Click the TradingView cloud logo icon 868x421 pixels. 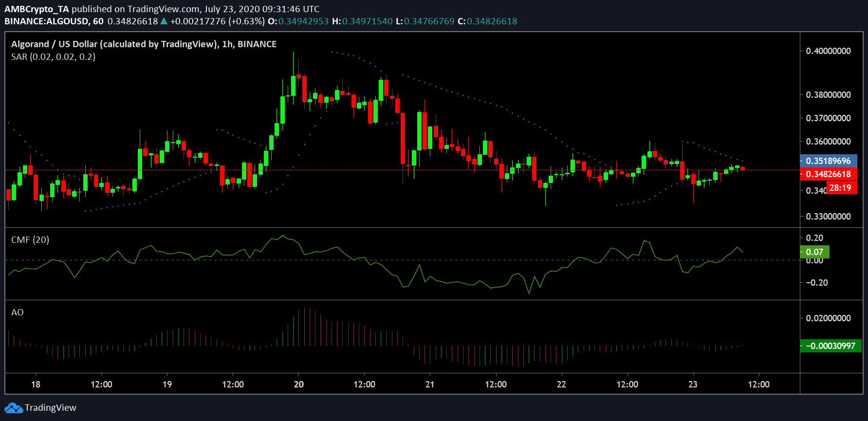(14, 408)
